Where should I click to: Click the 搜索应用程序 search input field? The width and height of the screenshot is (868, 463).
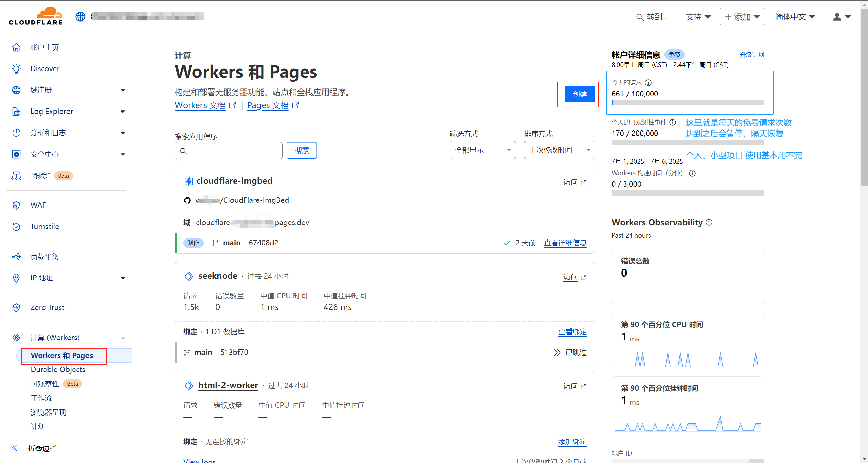coord(228,150)
